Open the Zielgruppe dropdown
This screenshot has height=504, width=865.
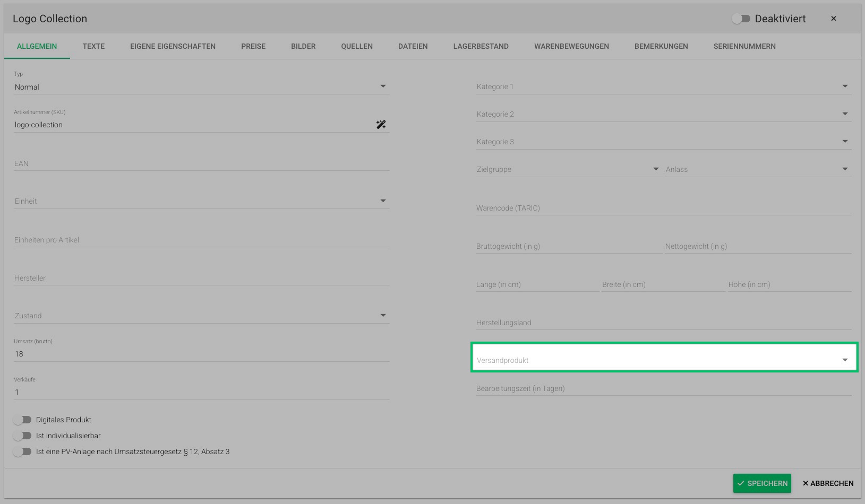(569, 169)
